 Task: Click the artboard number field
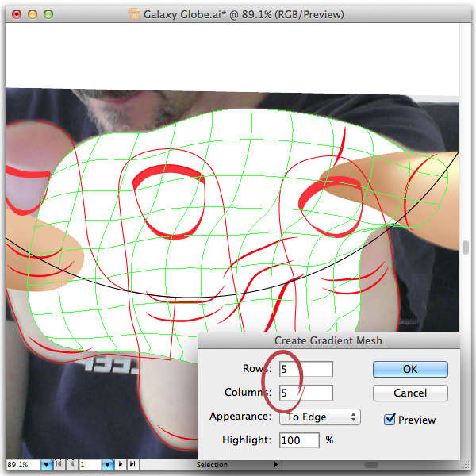pyautogui.click(x=90, y=464)
